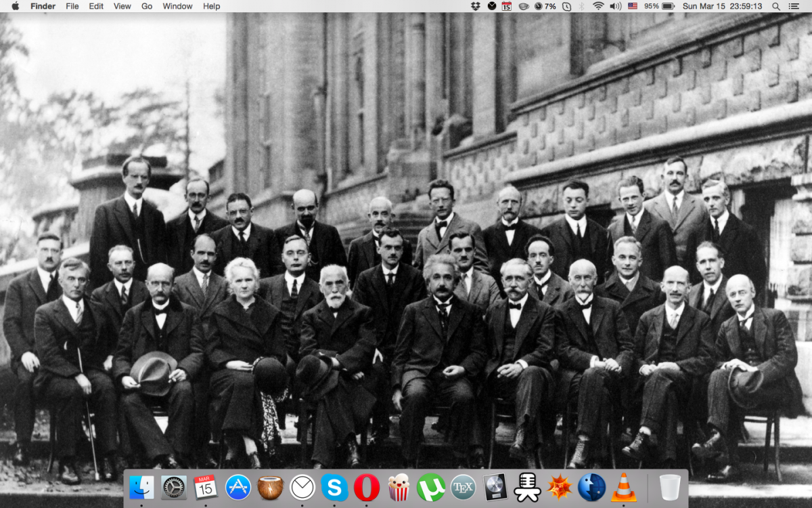Open the bearded microphone Dock icon

(527, 487)
